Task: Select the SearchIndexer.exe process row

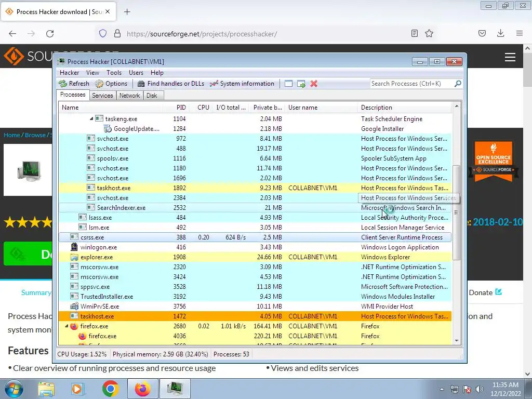Action: [255, 208]
